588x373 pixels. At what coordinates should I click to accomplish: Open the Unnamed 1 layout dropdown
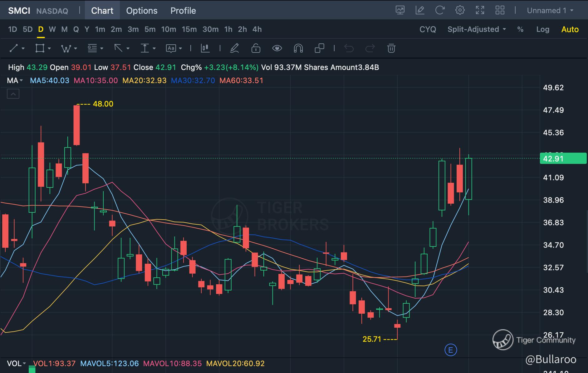click(x=550, y=11)
